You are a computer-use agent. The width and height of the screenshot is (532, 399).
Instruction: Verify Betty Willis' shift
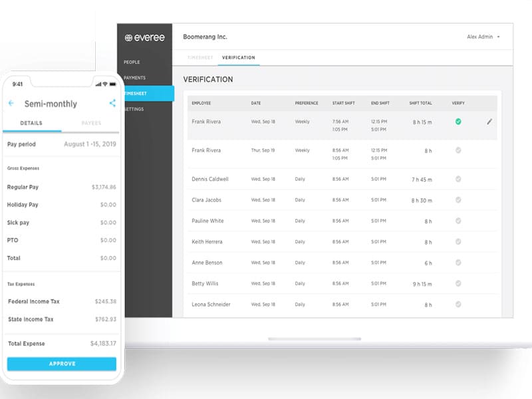(x=458, y=283)
